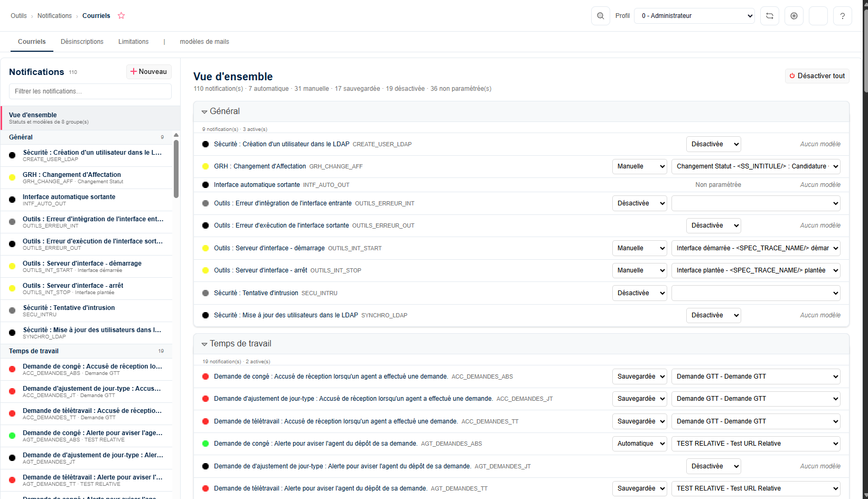Open the Profil Administrateur dropdown
This screenshot has width=868, height=499.
click(695, 16)
